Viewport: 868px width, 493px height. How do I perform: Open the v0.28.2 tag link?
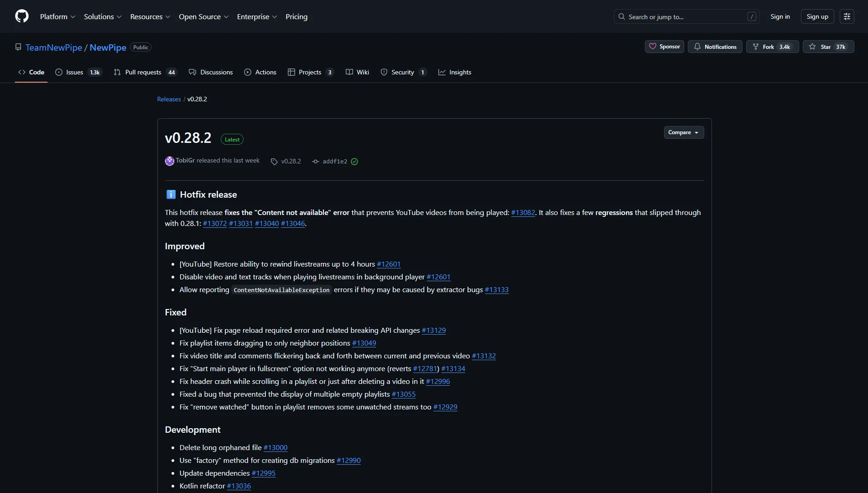point(291,161)
